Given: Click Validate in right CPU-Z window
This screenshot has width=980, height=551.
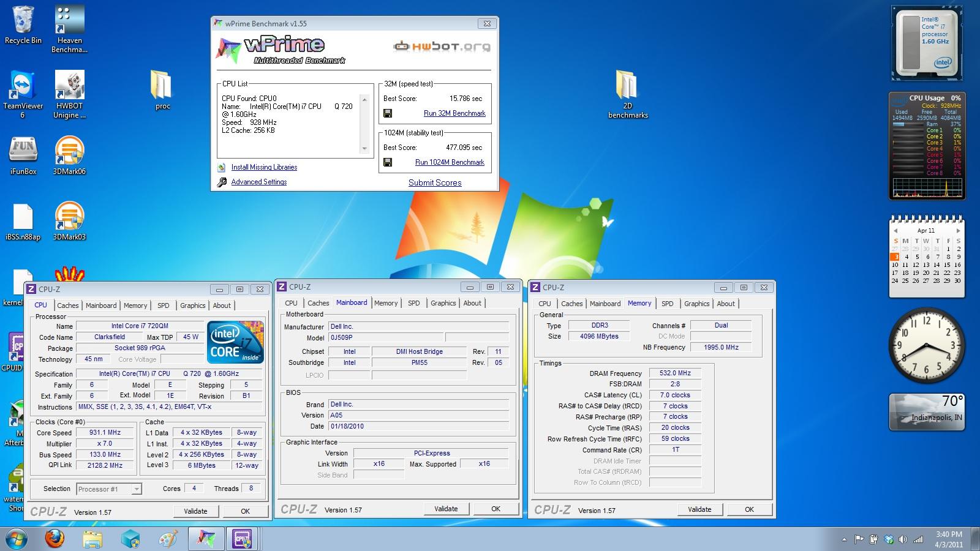Looking at the screenshot, I should point(699,509).
